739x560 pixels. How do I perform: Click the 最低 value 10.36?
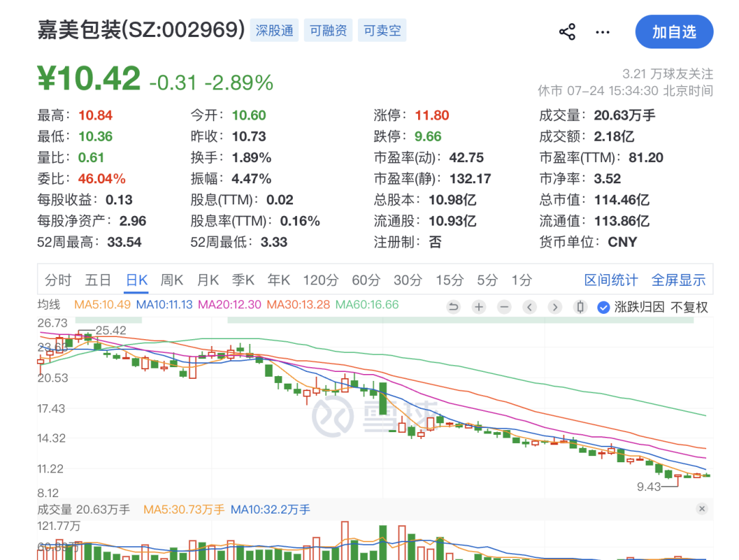tap(95, 137)
